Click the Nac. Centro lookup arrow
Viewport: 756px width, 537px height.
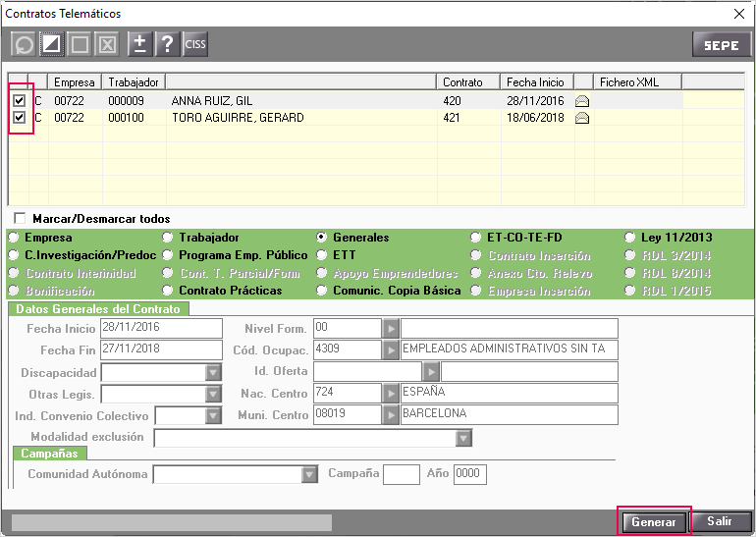click(x=390, y=394)
